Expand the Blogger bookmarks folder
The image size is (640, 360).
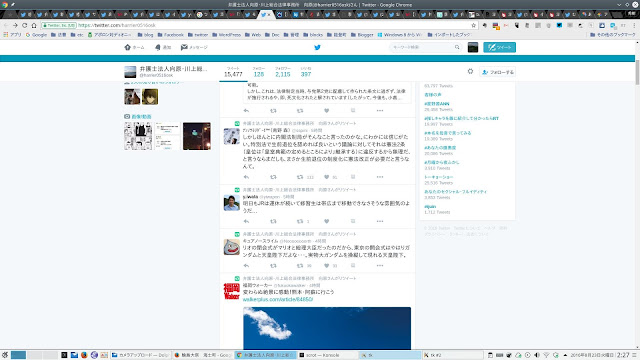coord(362,35)
